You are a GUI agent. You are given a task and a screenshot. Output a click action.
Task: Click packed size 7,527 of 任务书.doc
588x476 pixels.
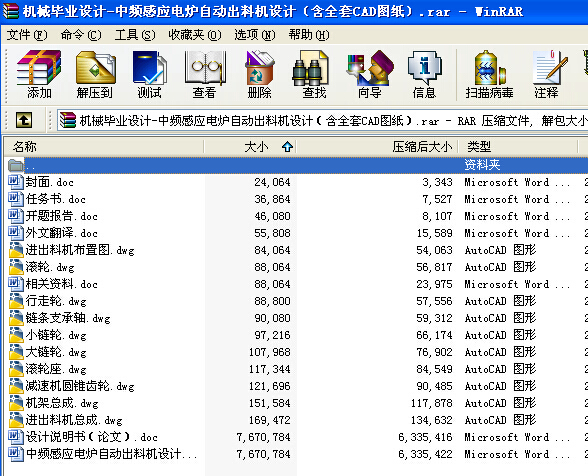pyautogui.click(x=437, y=199)
